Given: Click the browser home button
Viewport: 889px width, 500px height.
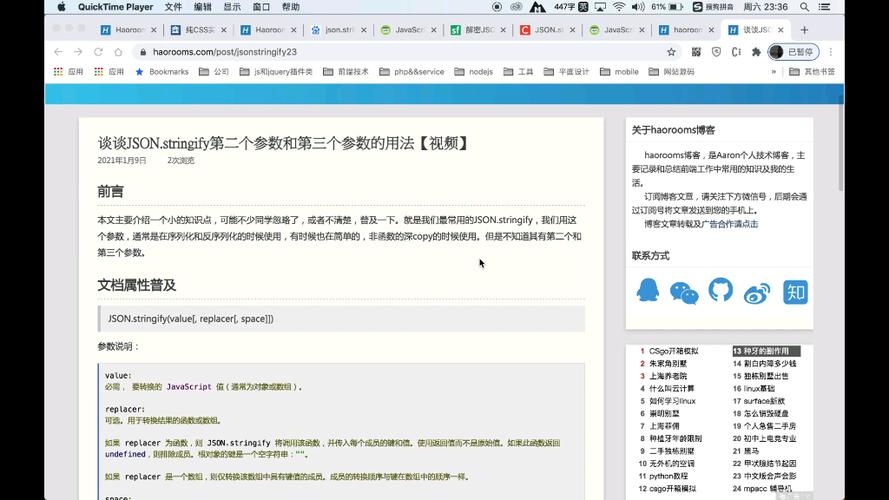Looking at the screenshot, I should [x=118, y=52].
